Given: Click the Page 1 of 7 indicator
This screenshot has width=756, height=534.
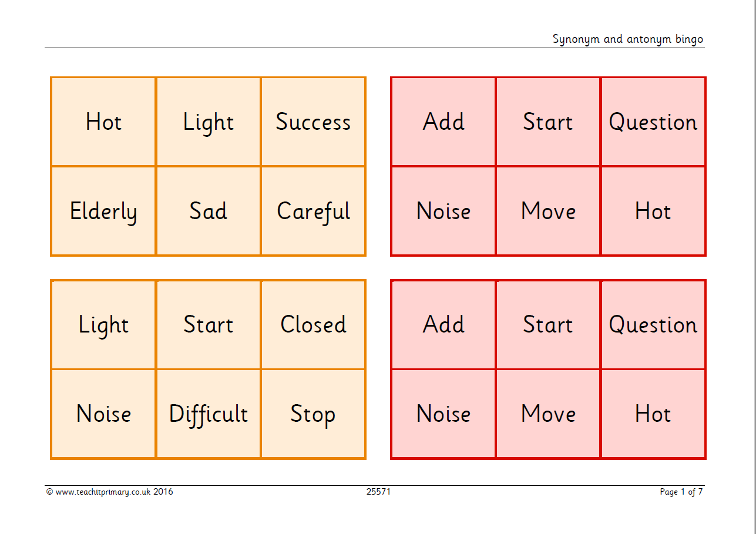Looking at the screenshot, I should pos(681,492).
